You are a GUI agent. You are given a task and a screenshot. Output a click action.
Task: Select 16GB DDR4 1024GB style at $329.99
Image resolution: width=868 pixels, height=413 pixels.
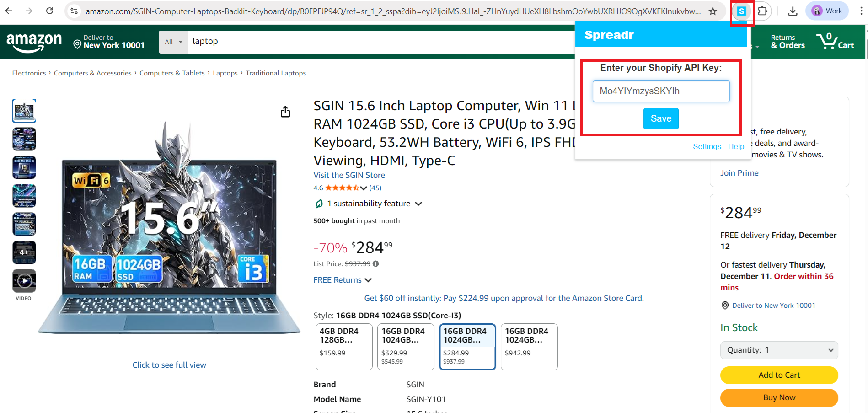(406, 347)
